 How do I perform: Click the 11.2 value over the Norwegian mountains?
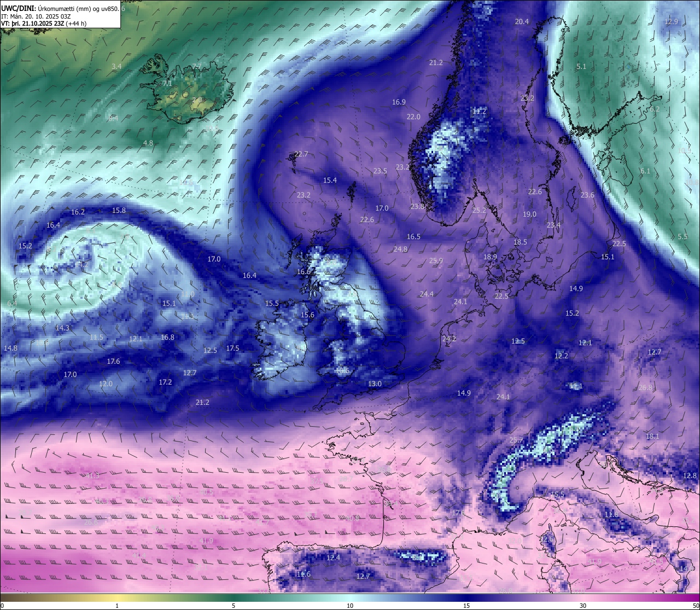pyautogui.click(x=479, y=111)
